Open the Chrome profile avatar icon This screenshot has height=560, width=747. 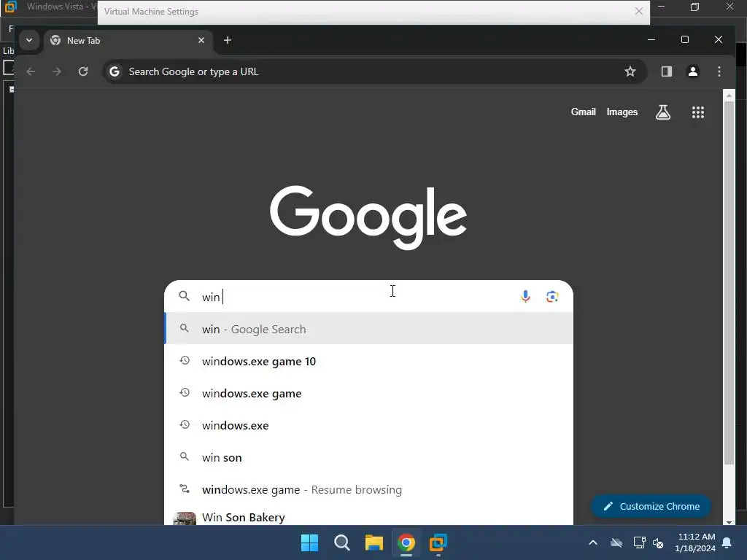693,71
